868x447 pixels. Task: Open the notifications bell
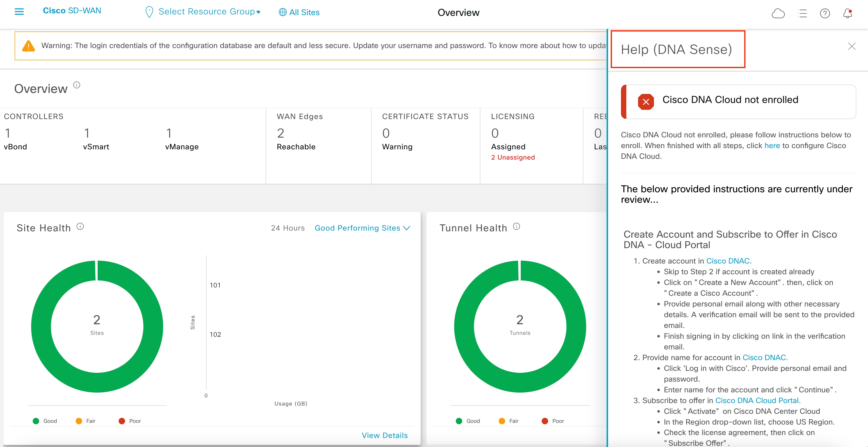[847, 13]
